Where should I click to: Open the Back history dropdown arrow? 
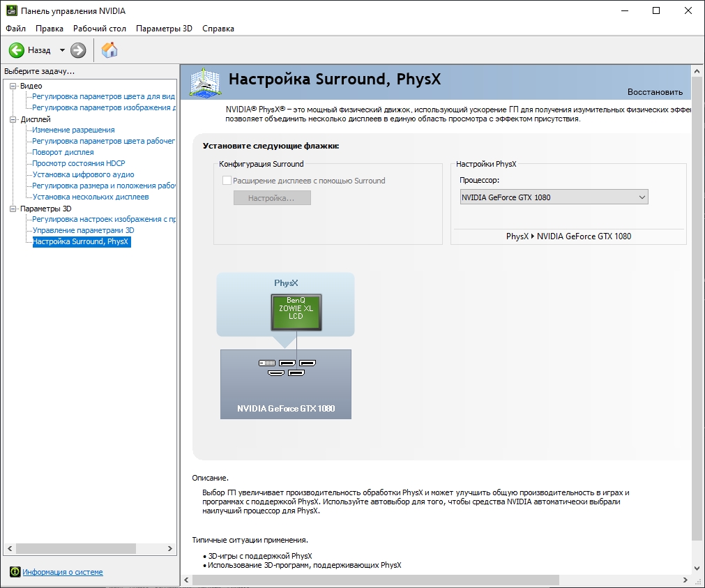pos(62,50)
